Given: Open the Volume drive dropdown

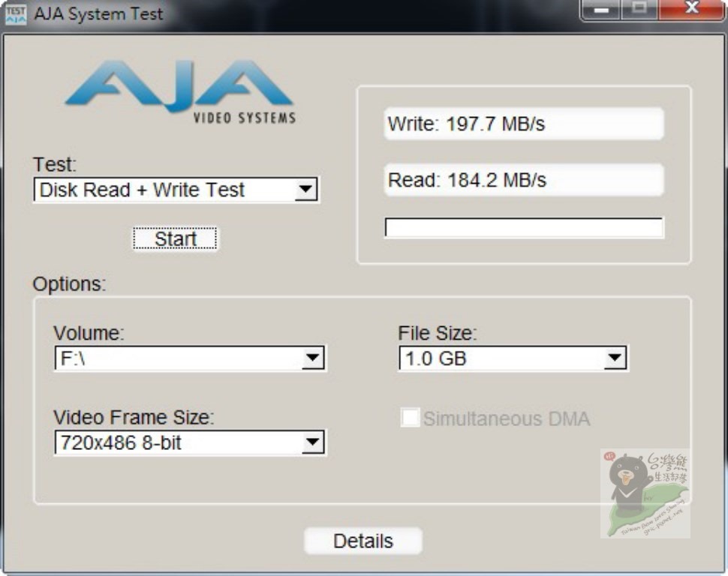Looking at the screenshot, I should (x=190, y=358).
